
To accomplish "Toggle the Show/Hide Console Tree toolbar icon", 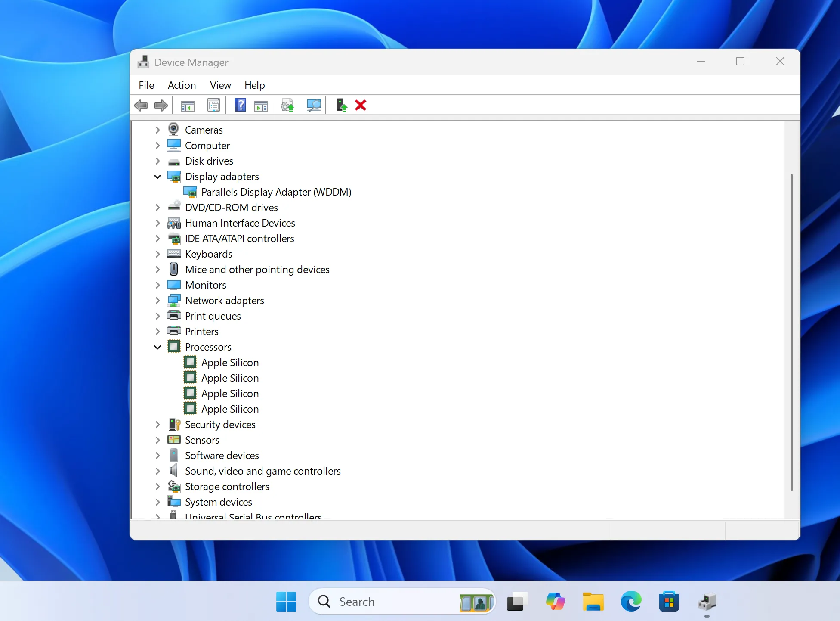I will (x=187, y=105).
